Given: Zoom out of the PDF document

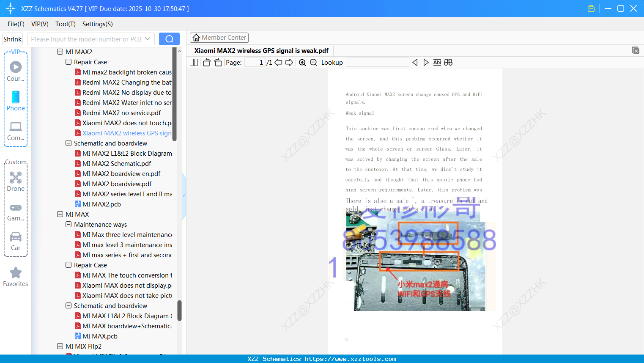Looking at the screenshot, I should 313,63.
